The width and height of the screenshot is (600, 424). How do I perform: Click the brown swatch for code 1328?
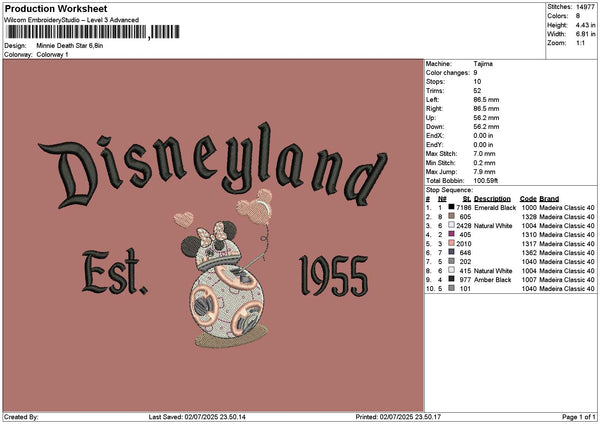452,216
